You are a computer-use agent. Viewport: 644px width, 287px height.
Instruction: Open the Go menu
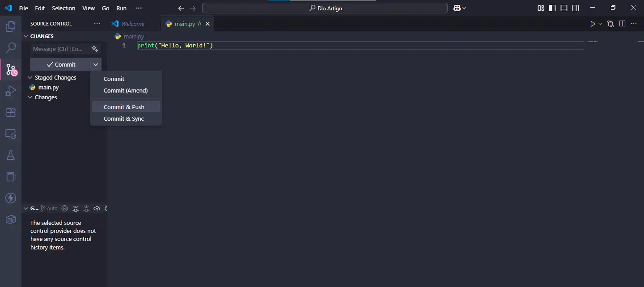[x=106, y=8]
